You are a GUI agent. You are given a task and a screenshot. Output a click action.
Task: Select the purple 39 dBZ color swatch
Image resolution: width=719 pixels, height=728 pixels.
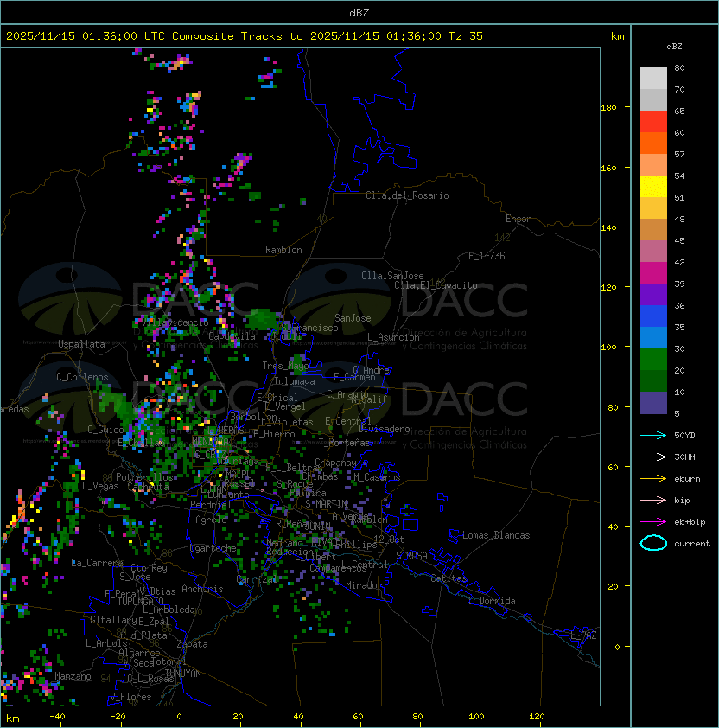coord(653,294)
